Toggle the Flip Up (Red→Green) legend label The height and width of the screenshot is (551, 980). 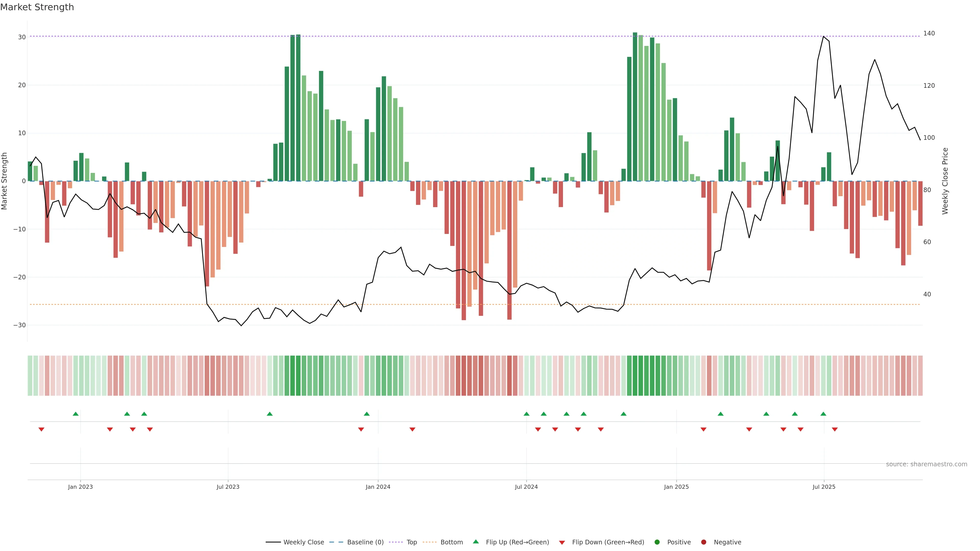coord(517,542)
